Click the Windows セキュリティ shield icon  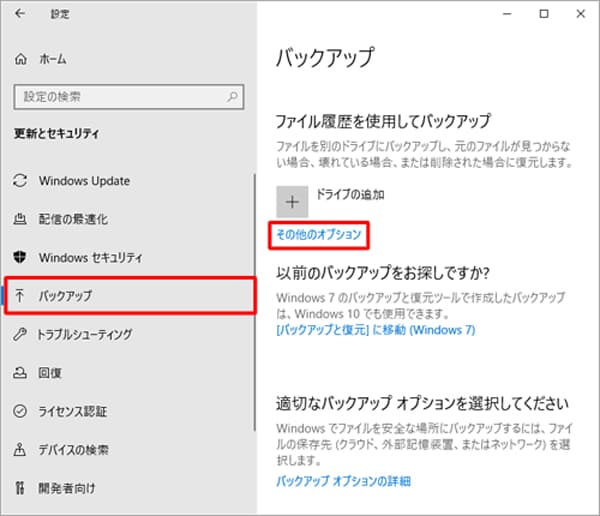[20, 257]
